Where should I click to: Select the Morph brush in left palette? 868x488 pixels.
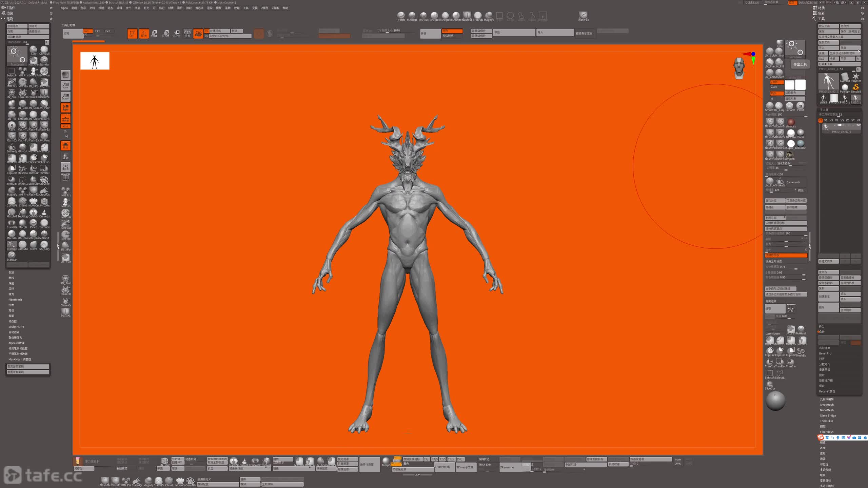(23, 224)
